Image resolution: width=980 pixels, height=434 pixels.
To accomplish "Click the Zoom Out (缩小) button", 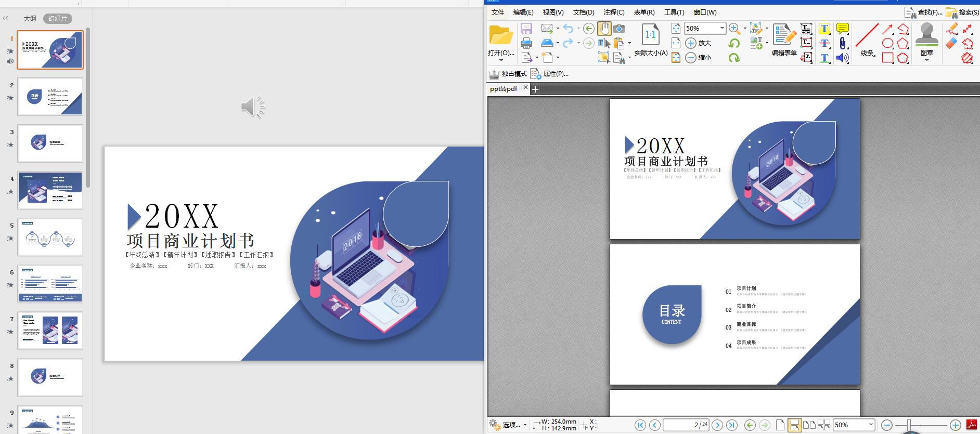I will [x=698, y=58].
